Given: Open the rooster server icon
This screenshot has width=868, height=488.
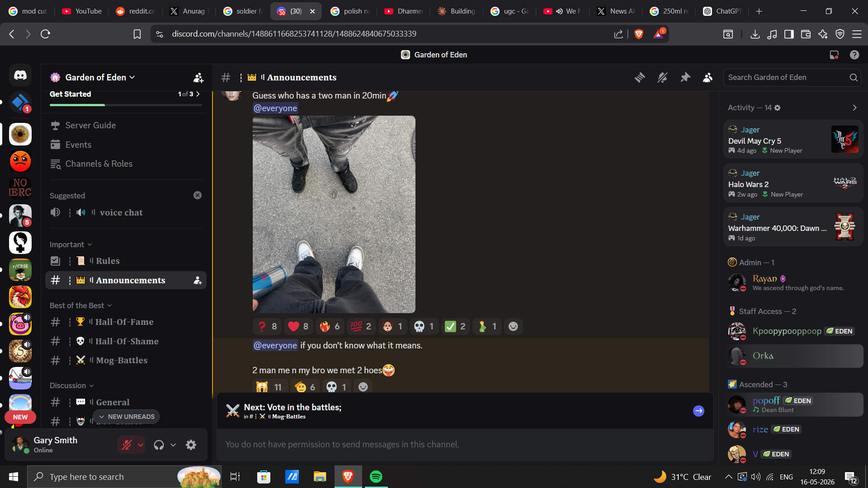Looking at the screenshot, I should (x=20, y=297).
